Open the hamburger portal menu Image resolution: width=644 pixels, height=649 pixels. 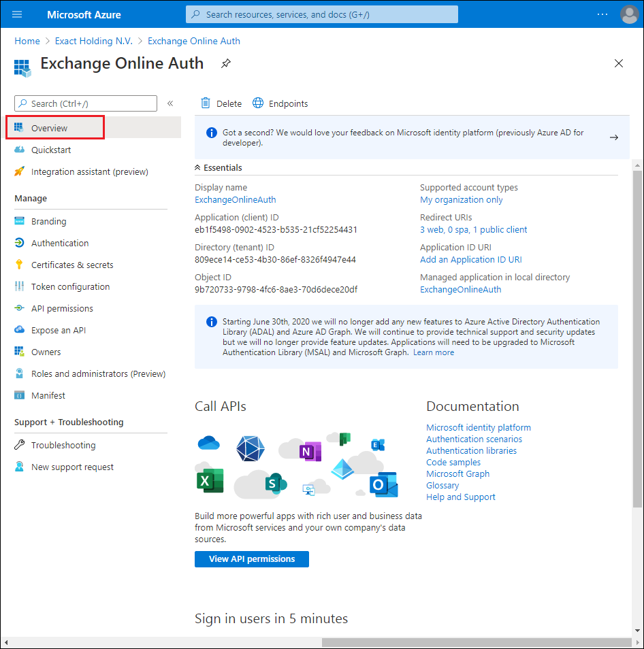(17, 14)
